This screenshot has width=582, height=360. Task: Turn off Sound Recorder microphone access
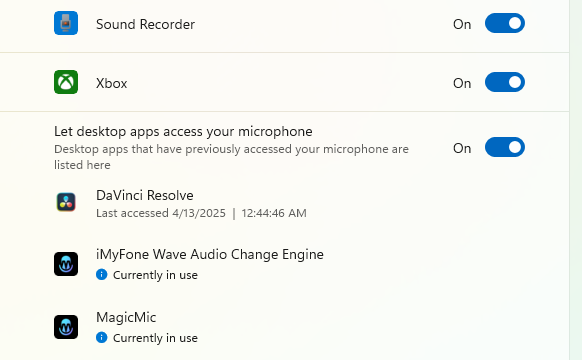click(504, 23)
